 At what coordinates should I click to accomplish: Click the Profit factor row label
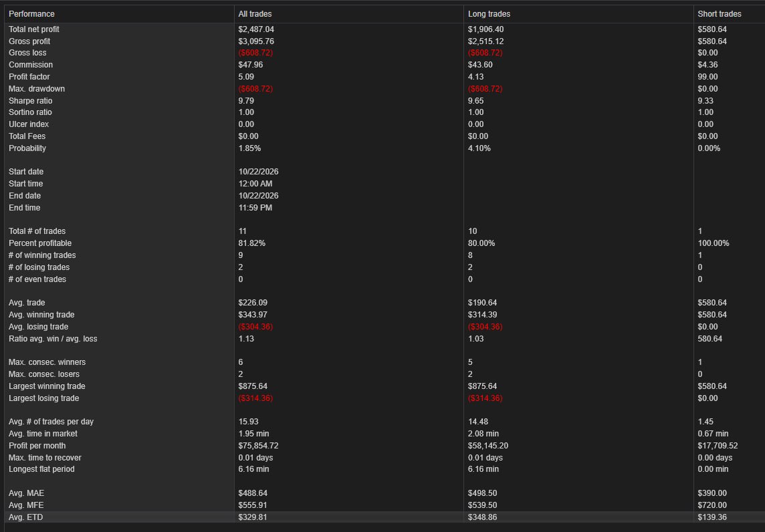tap(29, 77)
